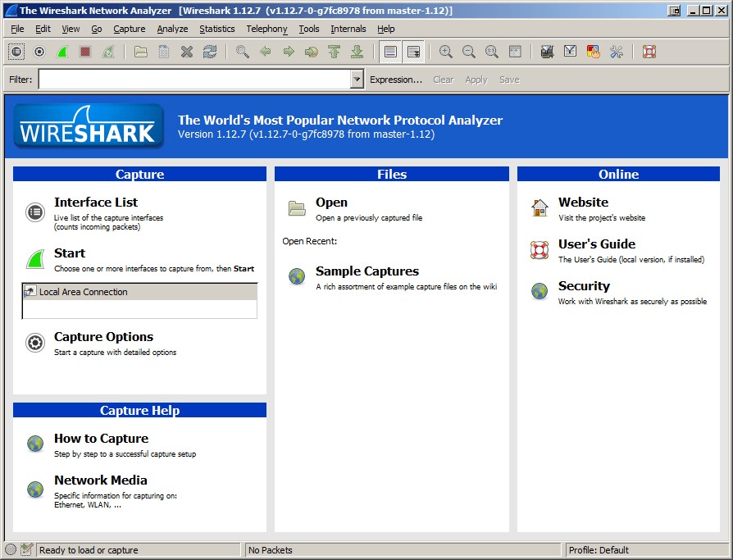Save this capture file from the toolbar
733x560 pixels.
tap(164, 52)
